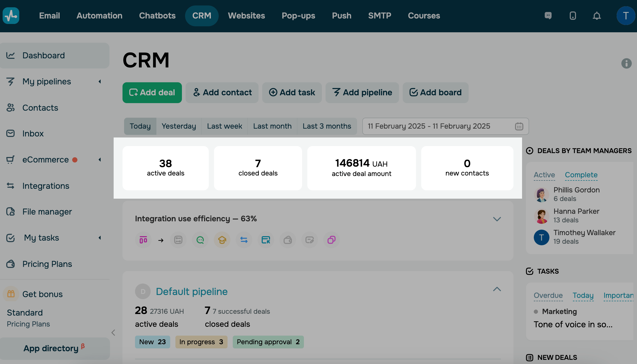The height and width of the screenshot is (364, 637).
Task: Click the green chat integration icon
Action: 200,240
